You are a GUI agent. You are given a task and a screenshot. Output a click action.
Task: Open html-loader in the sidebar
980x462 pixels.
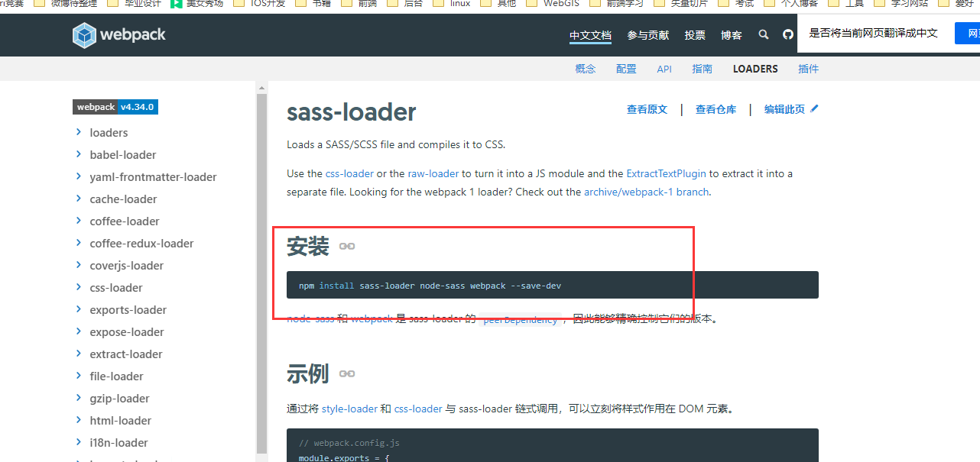tap(120, 421)
